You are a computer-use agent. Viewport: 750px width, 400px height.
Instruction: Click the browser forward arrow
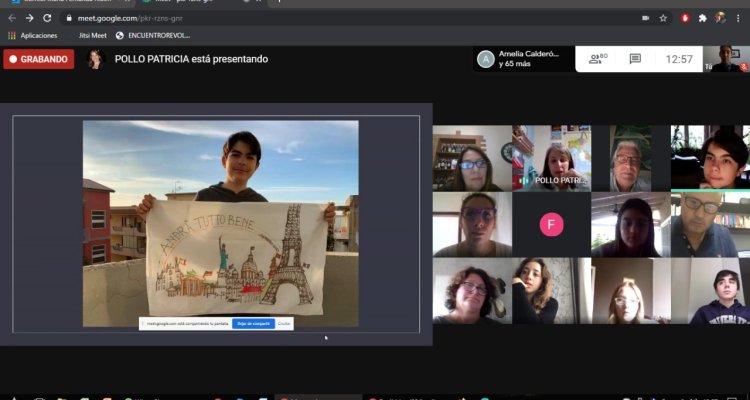point(30,18)
